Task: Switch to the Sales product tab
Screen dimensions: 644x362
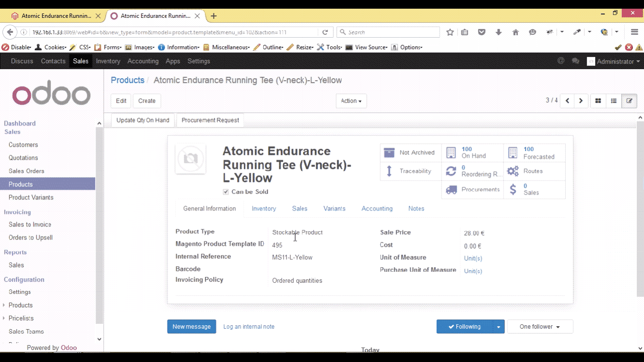Action: [x=300, y=209]
